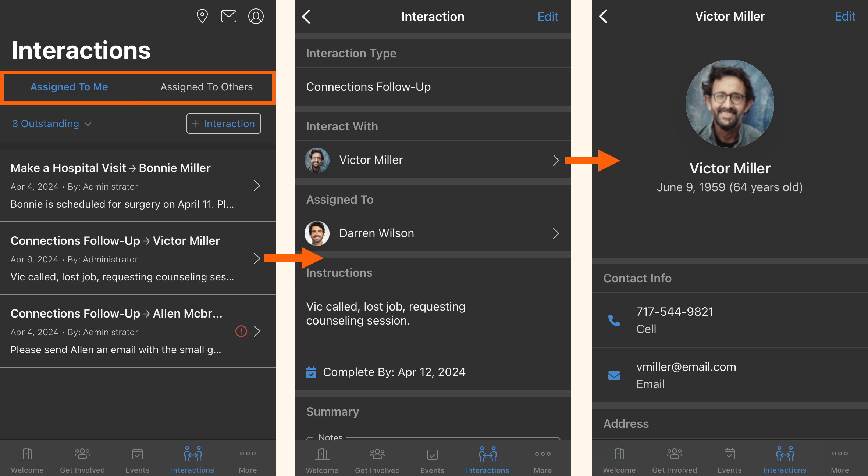Tap the email icon next to vmiller@email.com
This screenshot has height=476, width=868.
(614, 375)
